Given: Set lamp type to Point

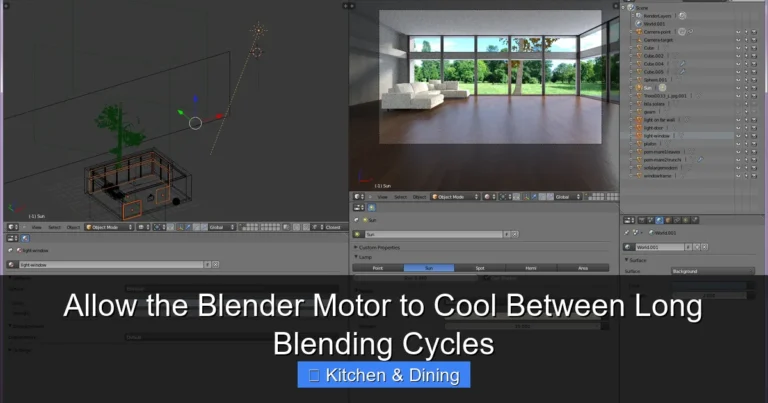Looking at the screenshot, I should pos(378,268).
